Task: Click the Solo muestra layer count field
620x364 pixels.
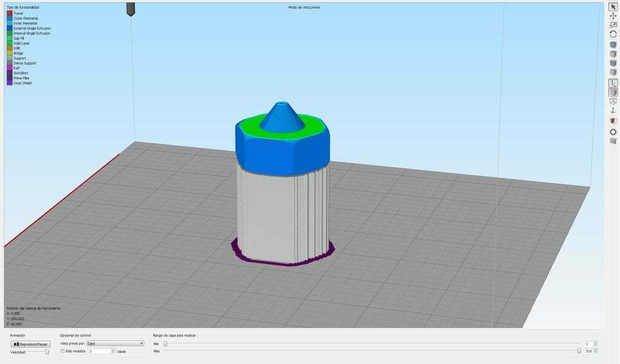Action: point(100,351)
